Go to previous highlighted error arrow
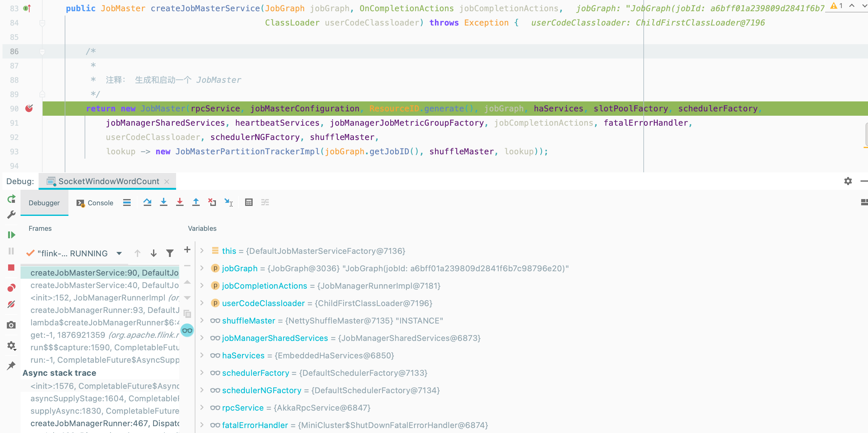 (852, 6)
